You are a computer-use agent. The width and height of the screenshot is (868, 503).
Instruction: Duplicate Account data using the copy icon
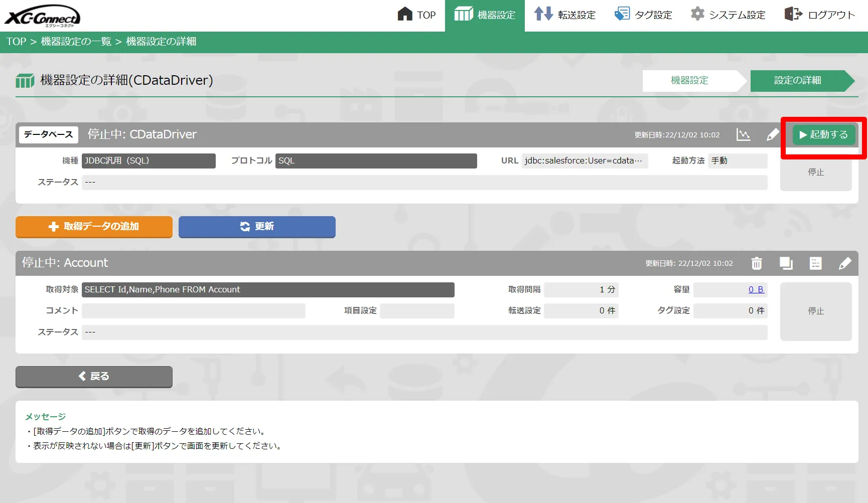786,263
